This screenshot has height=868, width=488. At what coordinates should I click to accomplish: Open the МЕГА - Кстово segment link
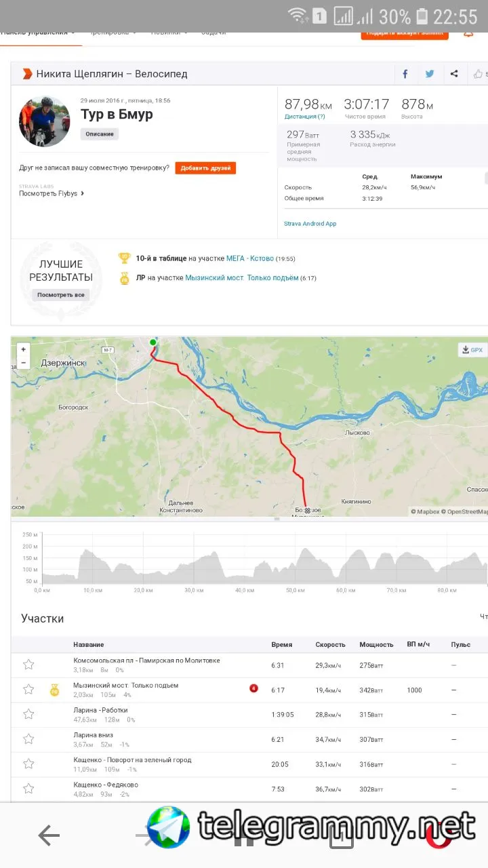tap(249, 258)
